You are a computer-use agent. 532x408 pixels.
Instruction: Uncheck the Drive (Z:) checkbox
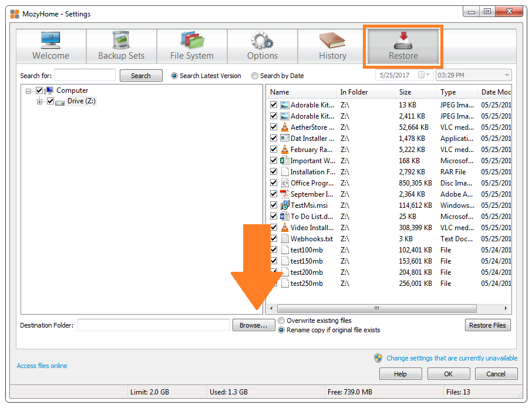[50, 101]
